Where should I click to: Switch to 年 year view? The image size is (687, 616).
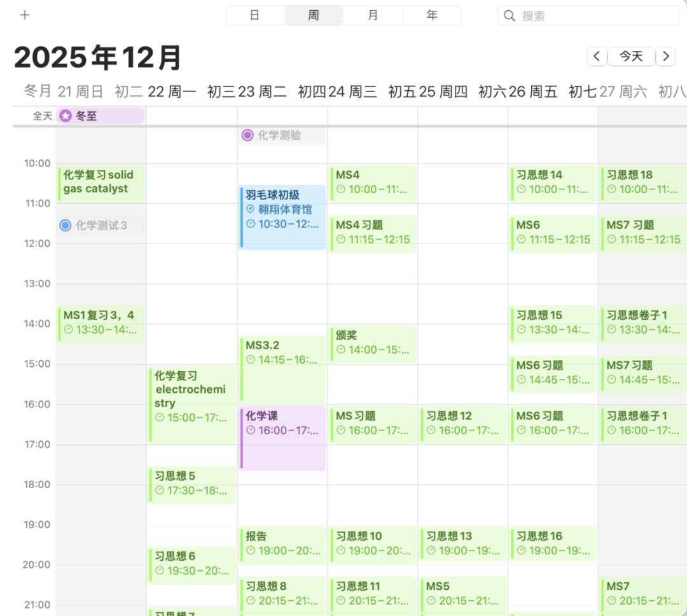pos(432,15)
